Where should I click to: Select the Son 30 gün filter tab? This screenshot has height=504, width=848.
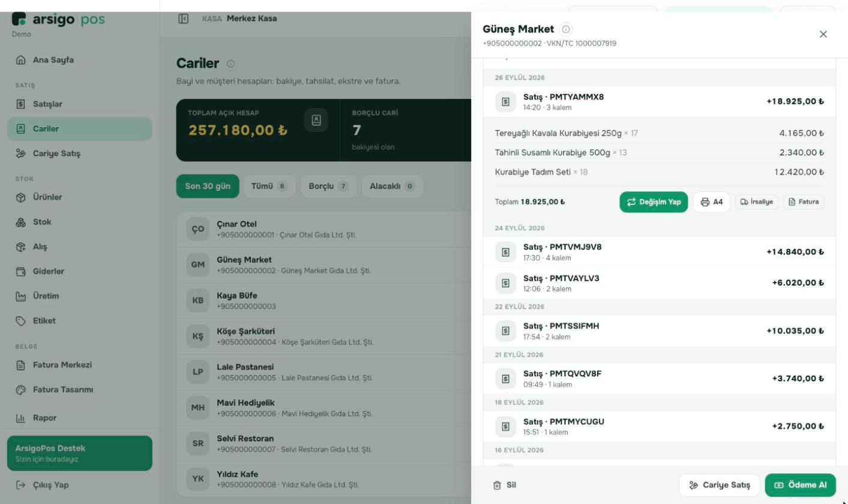[208, 186]
